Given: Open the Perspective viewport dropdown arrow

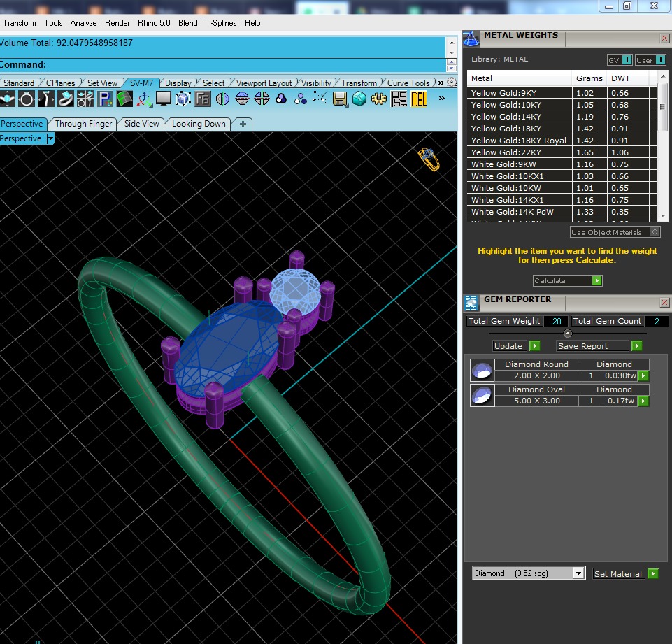Looking at the screenshot, I should (x=50, y=138).
